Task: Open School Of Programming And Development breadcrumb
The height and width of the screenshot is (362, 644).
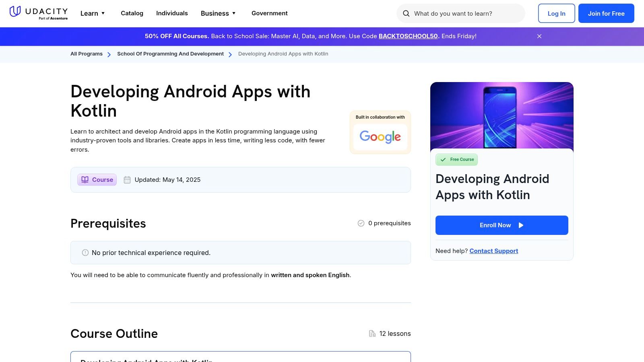Action: tap(170, 54)
